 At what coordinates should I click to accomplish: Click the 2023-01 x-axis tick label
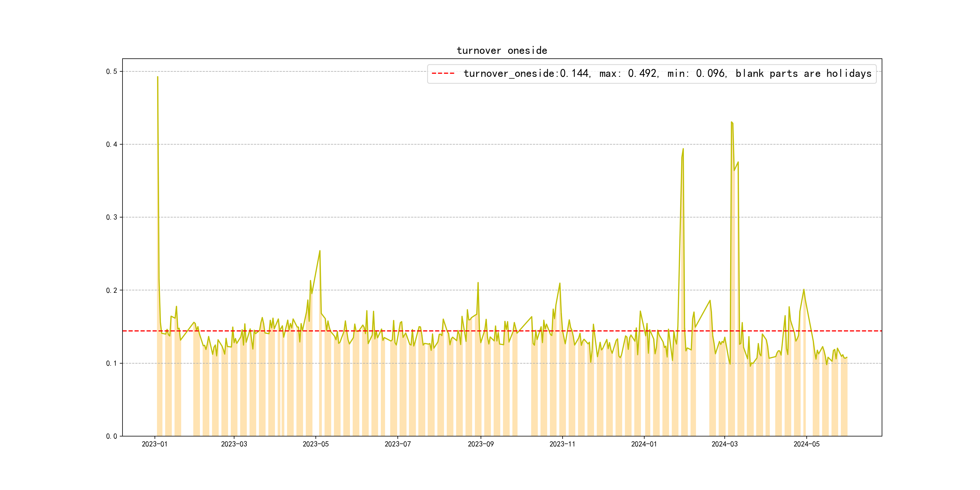(x=155, y=444)
